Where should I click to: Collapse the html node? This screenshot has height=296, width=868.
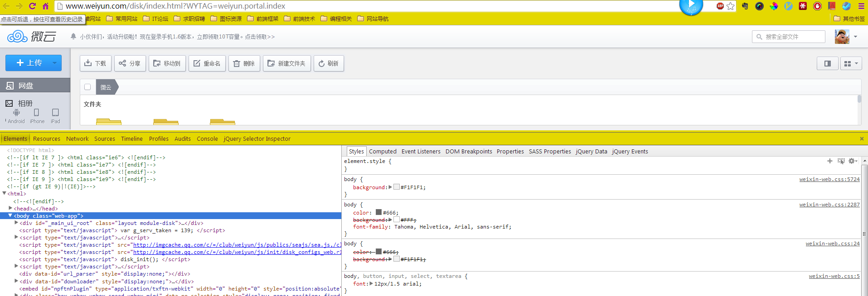click(x=5, y=194)
